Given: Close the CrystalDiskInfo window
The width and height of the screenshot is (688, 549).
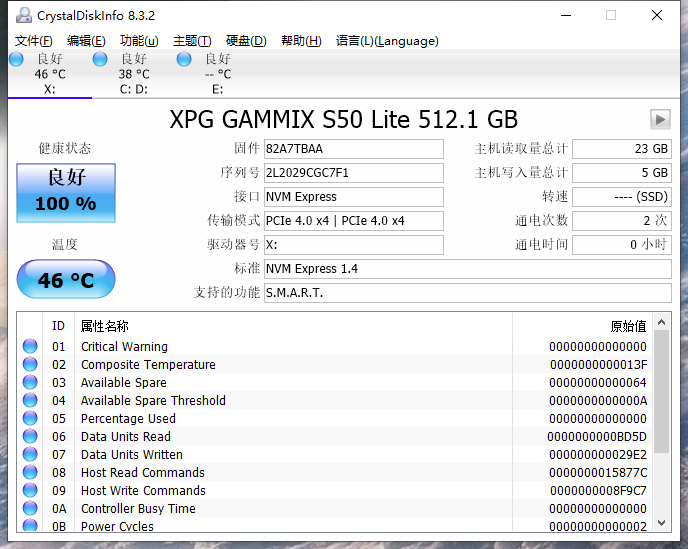Looking at the screenshot, I should tap(657, 15).
